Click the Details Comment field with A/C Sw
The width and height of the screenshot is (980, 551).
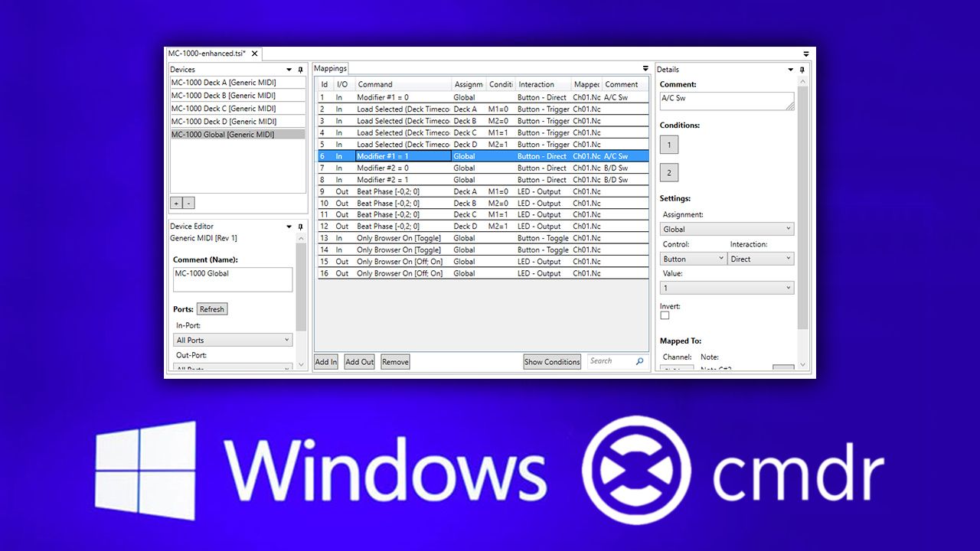click(x=727, y=102)
